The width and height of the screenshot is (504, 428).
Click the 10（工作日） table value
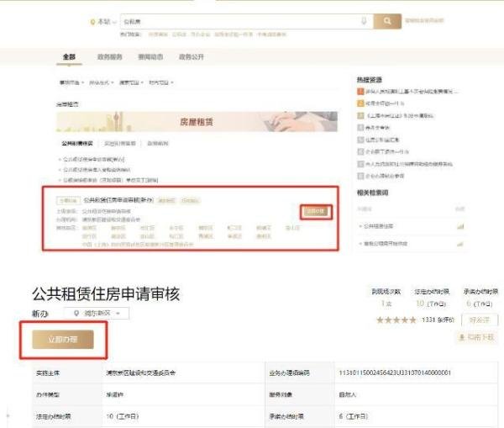123,416
